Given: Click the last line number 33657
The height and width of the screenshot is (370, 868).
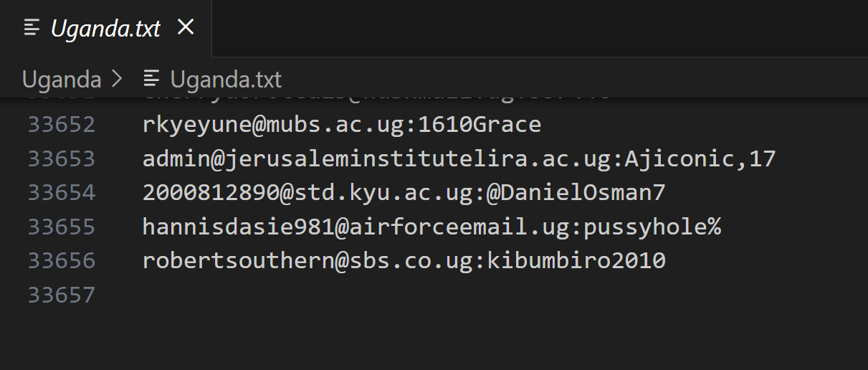Looking at the screenshot, I should [62, 295].
